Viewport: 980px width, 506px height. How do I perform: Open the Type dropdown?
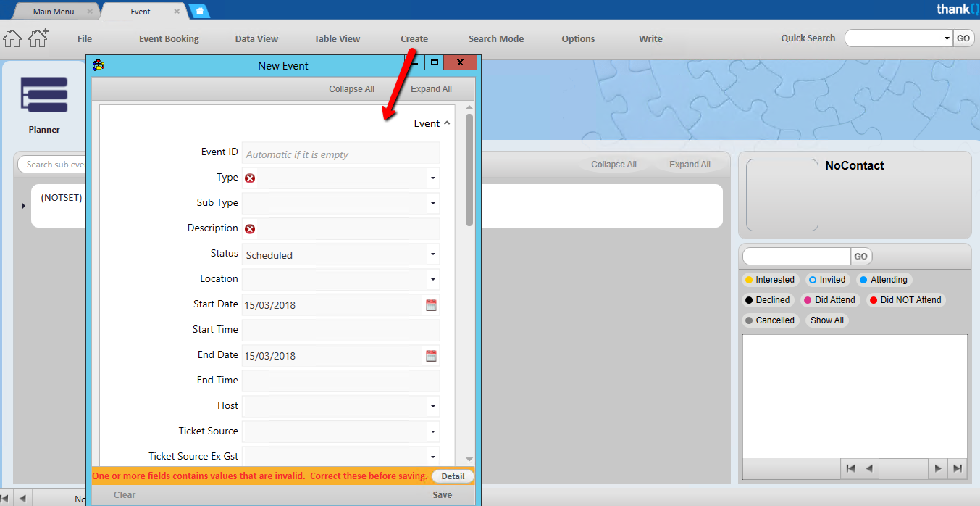click(x=432, y=178)
